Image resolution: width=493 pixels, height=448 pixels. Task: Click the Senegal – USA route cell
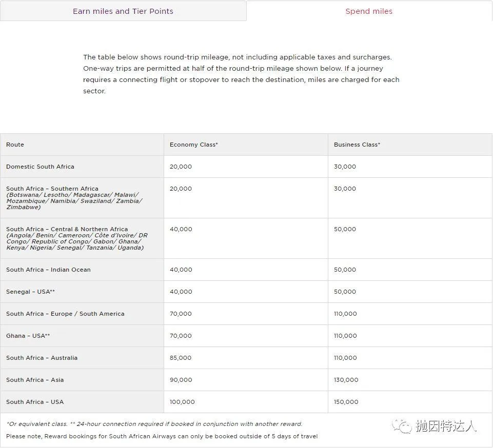(x=30, y=292)
